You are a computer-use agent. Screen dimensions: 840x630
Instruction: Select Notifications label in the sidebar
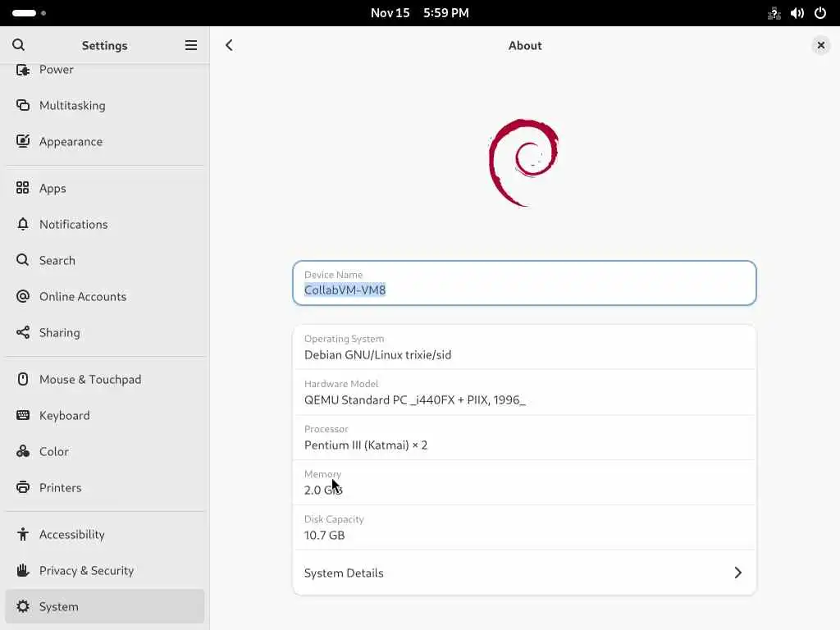click(x=73, y=224)
